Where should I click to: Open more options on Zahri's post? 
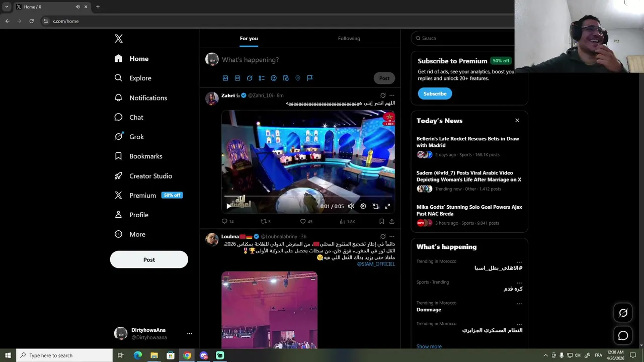pyautogui.click(x=392, y=96)
